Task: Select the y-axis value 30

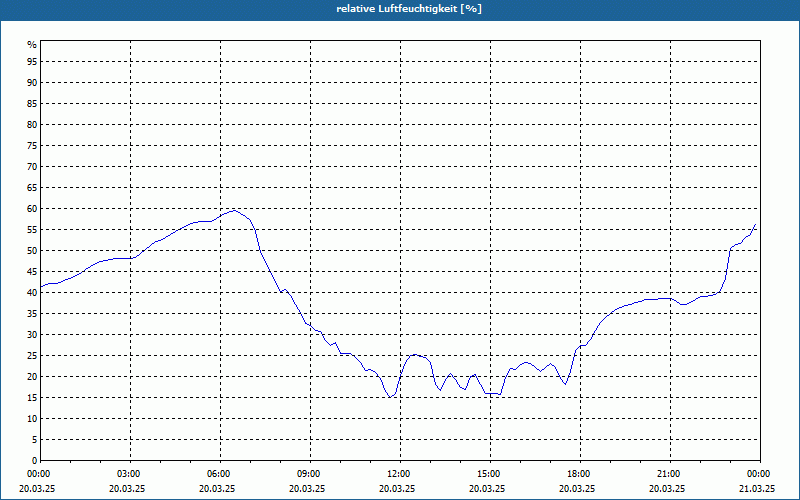Action: click(x=32, y=335)
